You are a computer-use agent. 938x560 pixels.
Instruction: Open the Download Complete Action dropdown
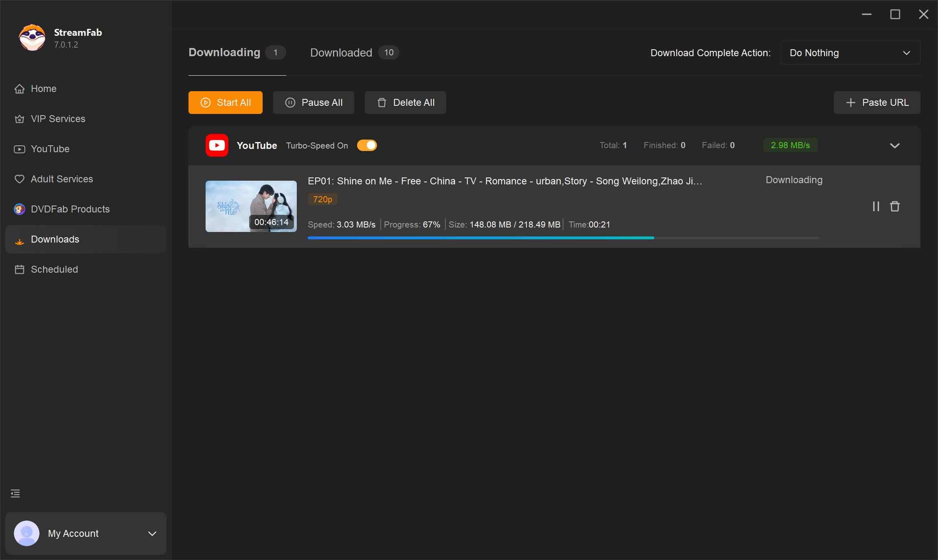(x=851, y=52)
